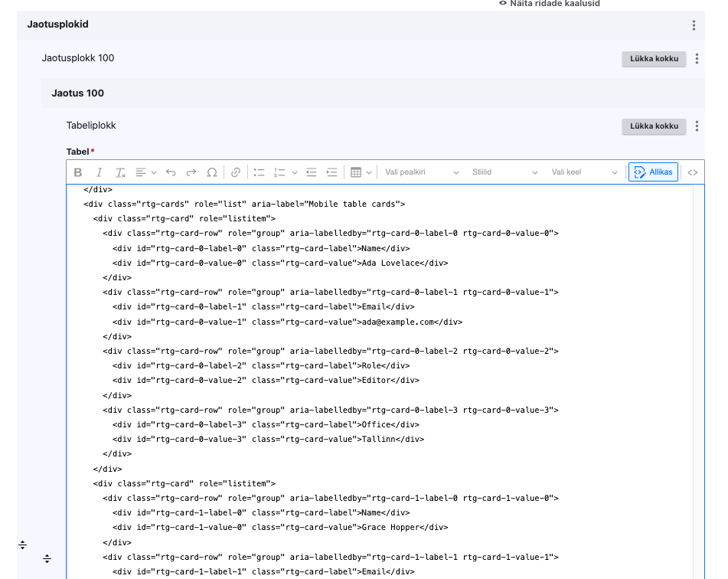
Task: Insert a bulleted list
Action: coord(259,172)
